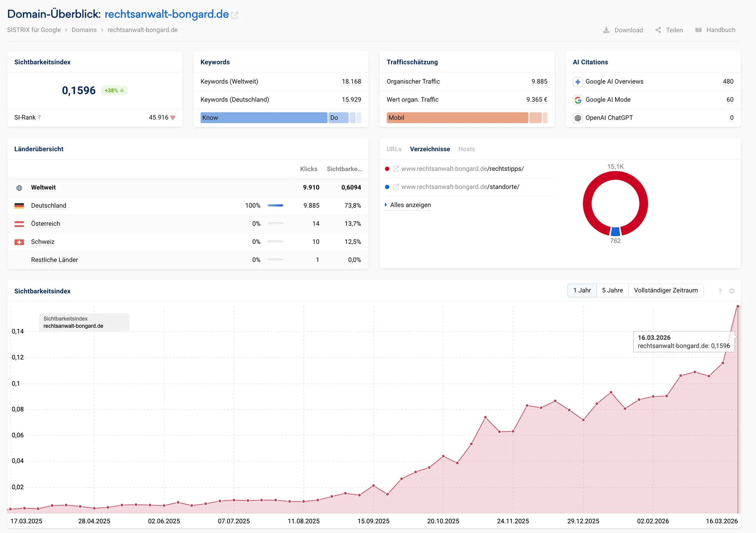Click the chart help question mark icon
The image size is (756, 533).
(720, 291)
